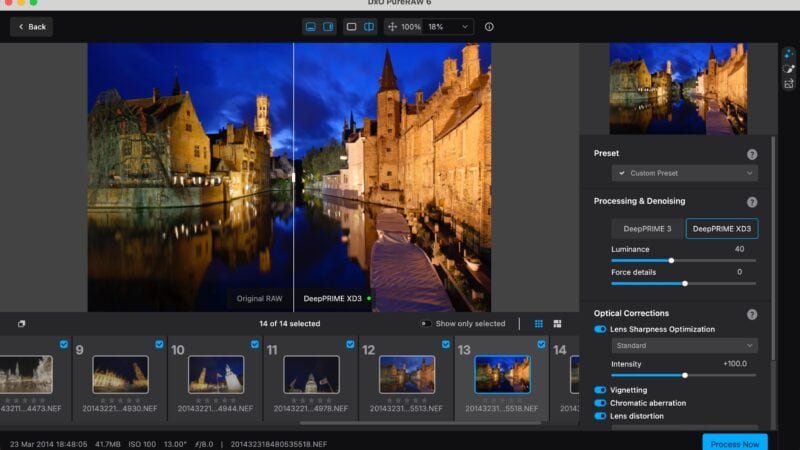Open the image info icon

[x=489, y=27]
